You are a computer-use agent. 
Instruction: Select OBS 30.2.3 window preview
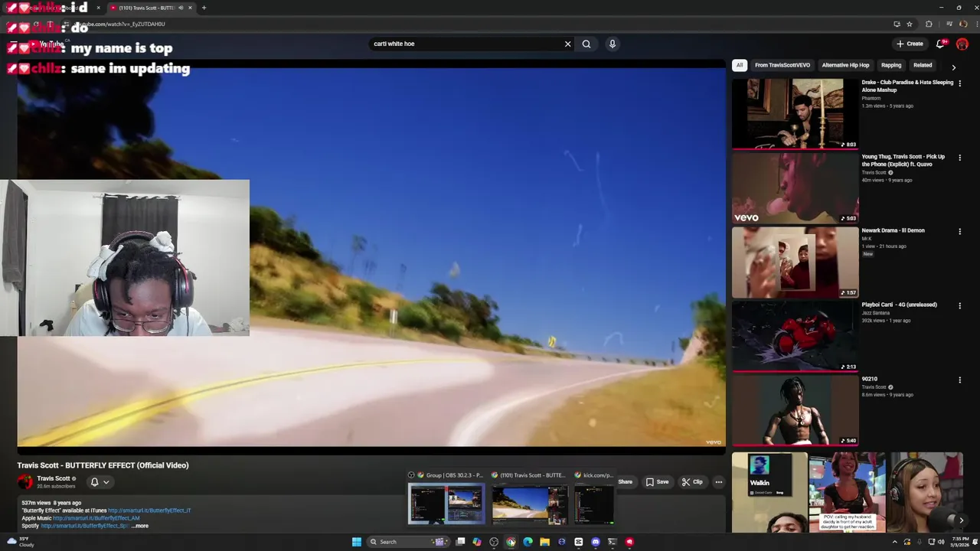pos(446,498)
